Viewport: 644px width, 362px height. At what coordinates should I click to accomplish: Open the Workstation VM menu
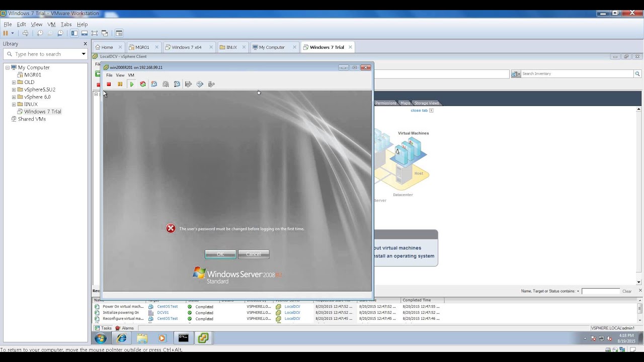click(51, 24)
